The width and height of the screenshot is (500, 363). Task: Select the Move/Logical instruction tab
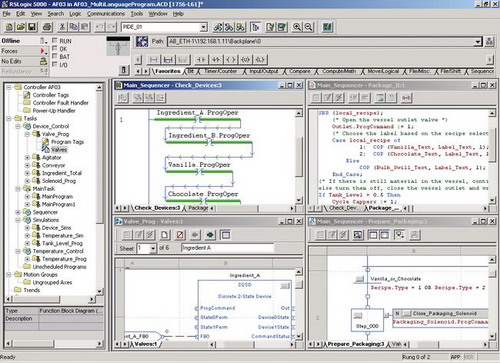(383, 71)
